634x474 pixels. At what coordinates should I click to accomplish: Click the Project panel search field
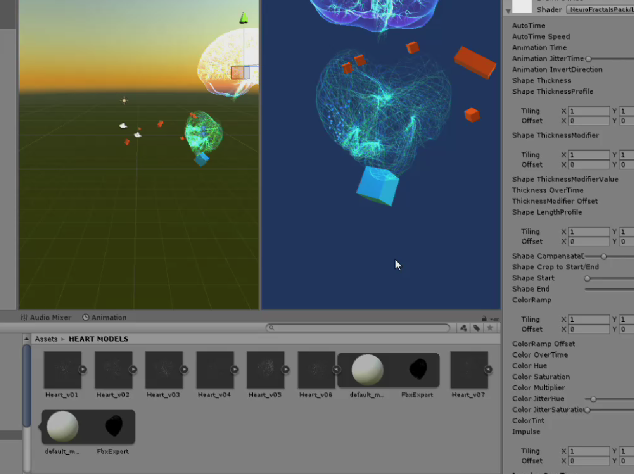click(360, 327)
